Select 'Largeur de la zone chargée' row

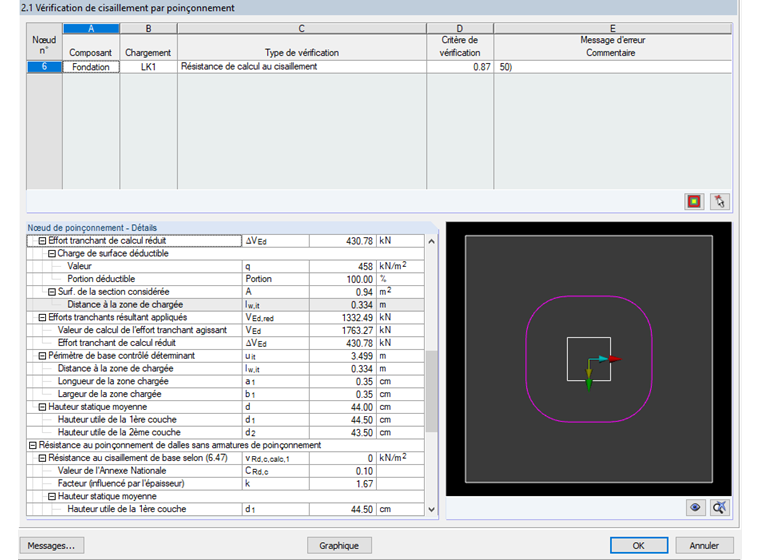225,394
